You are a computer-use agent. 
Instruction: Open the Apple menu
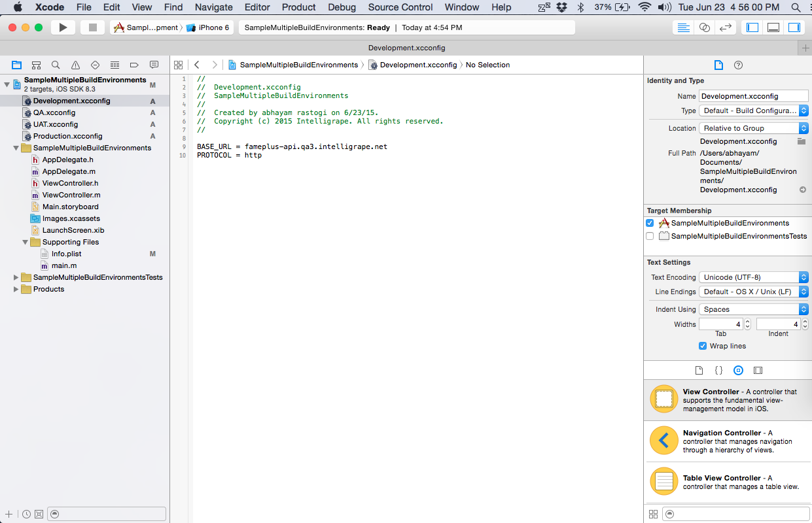click(18, 7)
